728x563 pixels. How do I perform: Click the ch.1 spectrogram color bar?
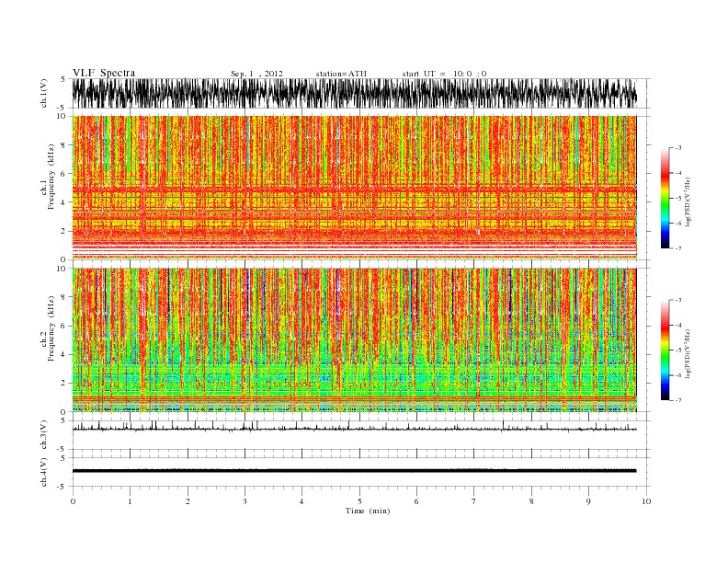[665, 198]
